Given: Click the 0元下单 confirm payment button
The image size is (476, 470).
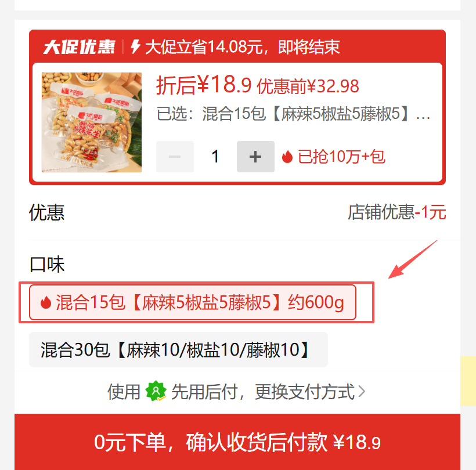Looking at the screenshot, I should pyautogui.click(x=237, y=442).
